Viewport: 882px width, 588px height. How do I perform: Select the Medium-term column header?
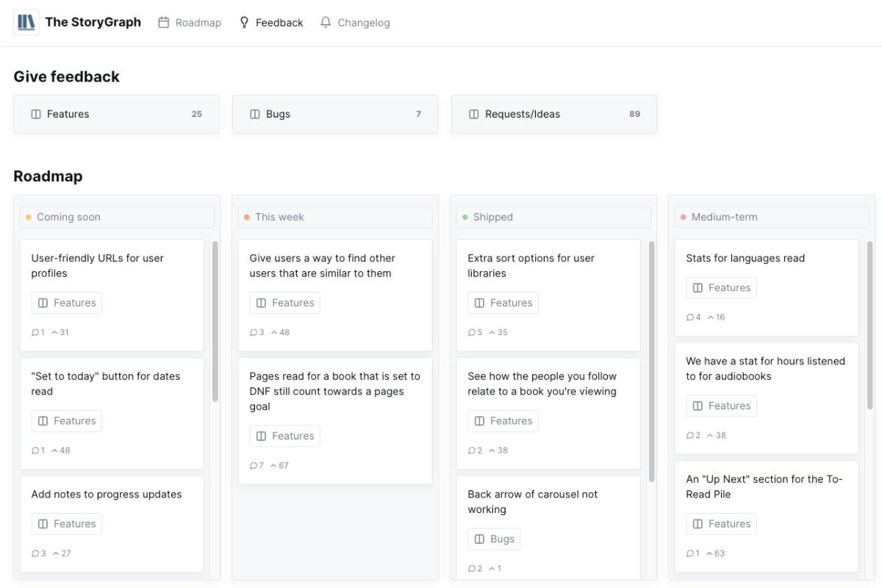772,217
